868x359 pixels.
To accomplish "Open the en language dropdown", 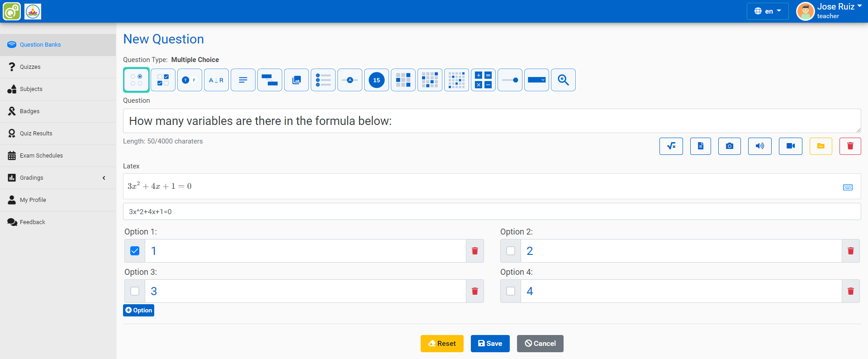I will coord(767,11).
